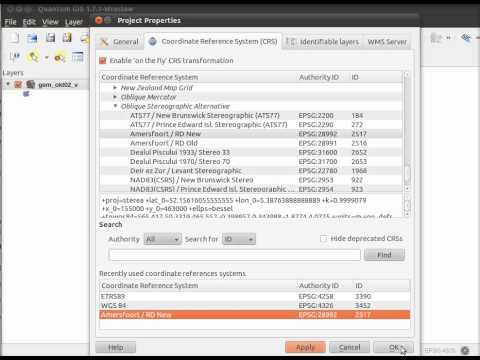Select NAD83(CSRS) / Prince Edward Isl. row

[251, 189]
